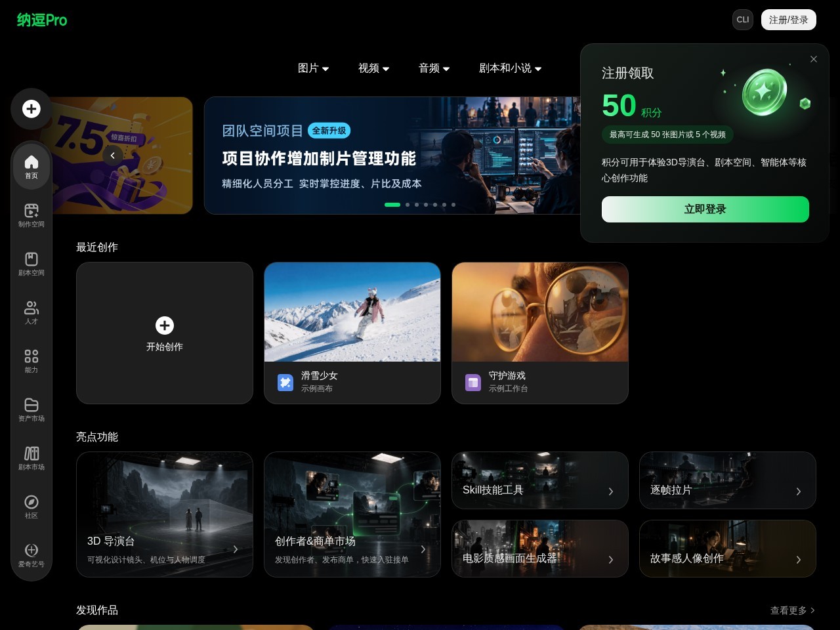840x630 pixels.
Task: Open 剧本空间 from the sidebar
Action: tap(31, 264)
